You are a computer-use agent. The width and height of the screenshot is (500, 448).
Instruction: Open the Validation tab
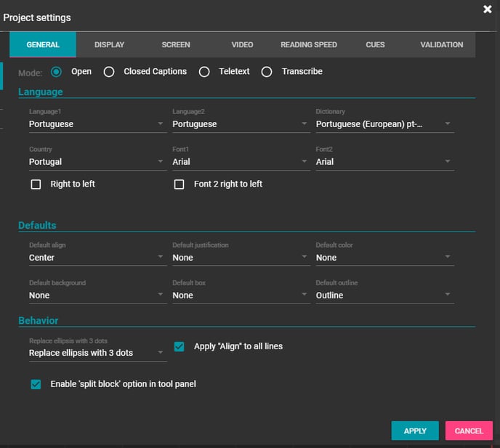(441, 45)
